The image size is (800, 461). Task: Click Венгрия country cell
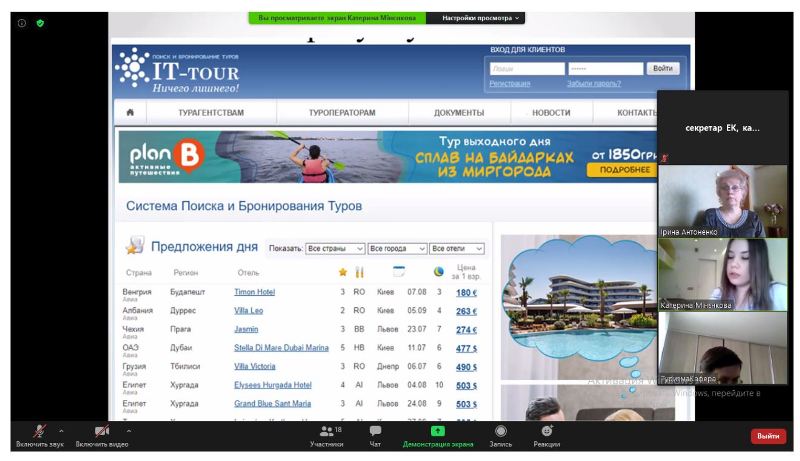click(137, 292)
